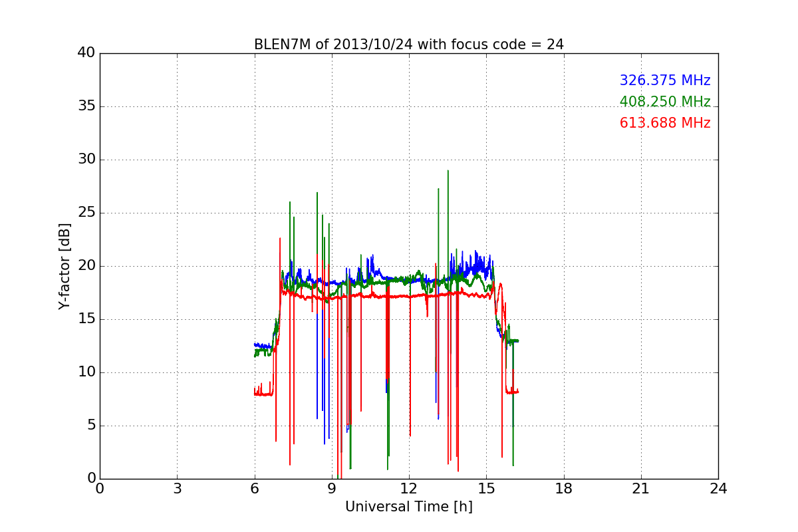
Task: Select the '613.688 MHz' red legend label
Action: [665, 123]
